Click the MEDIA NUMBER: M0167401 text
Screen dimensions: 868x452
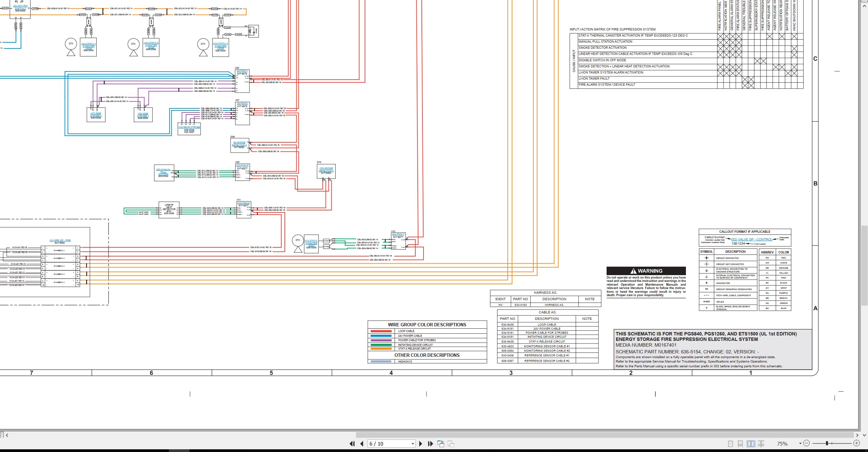646,345
